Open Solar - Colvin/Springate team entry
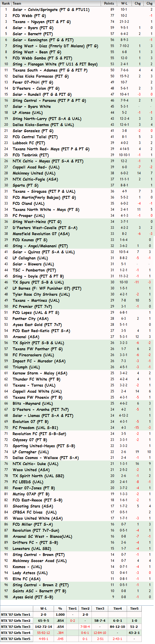The height and width of the screenshot is (644, 155). pyautogui.click(x=51, y=10)
